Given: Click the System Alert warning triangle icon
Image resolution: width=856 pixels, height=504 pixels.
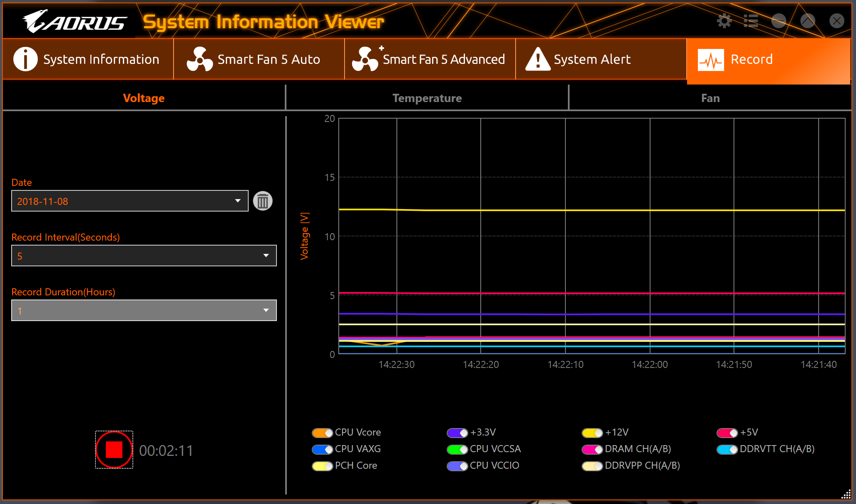Looking at the screenshot, I should coord(538,59).
